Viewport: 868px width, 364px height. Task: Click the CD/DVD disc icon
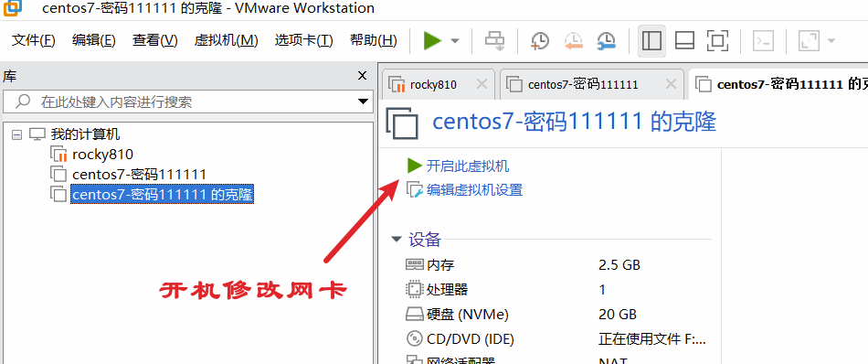point(414,338)
